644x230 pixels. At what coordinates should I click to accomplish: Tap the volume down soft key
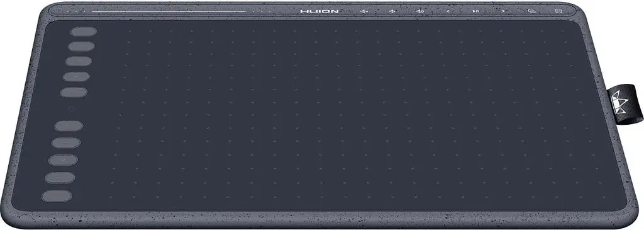[392, 11]
